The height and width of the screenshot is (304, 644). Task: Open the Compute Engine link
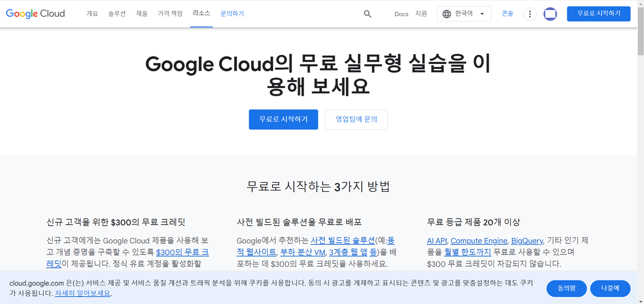[x=479, y=241]
